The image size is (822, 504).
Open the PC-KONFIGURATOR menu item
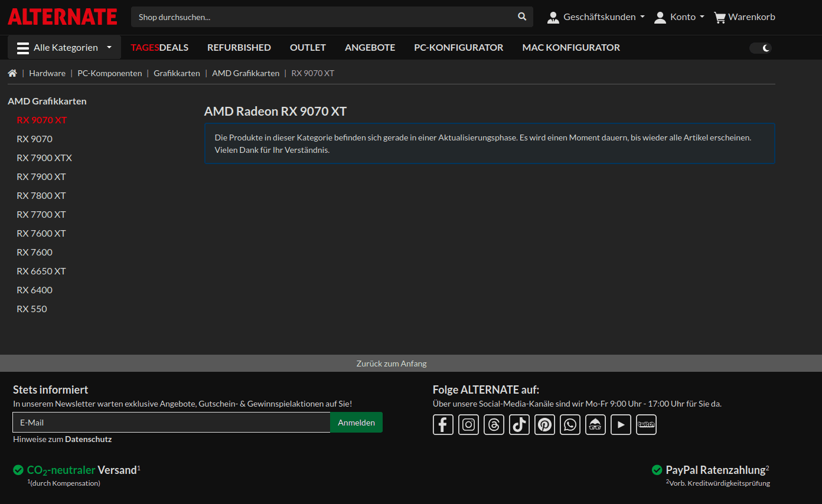(459, 47)
